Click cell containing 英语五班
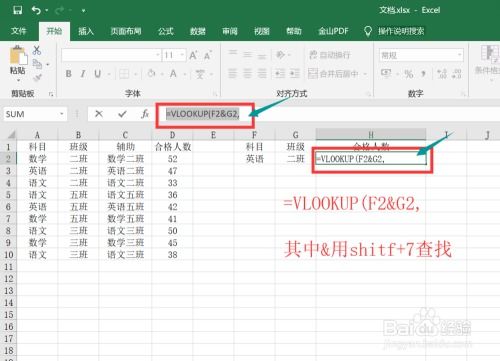 coord(125,207)
